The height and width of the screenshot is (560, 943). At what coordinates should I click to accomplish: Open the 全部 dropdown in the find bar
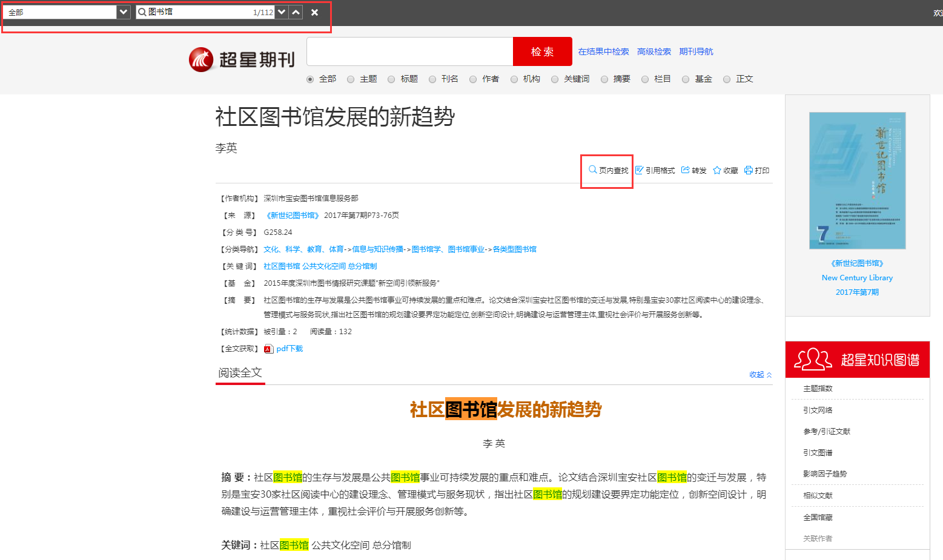(x=123, y=12)
